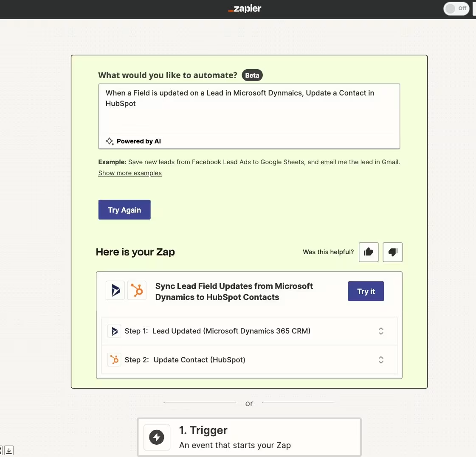Click the lightning bolt Trigger icon

pos(157,437)
